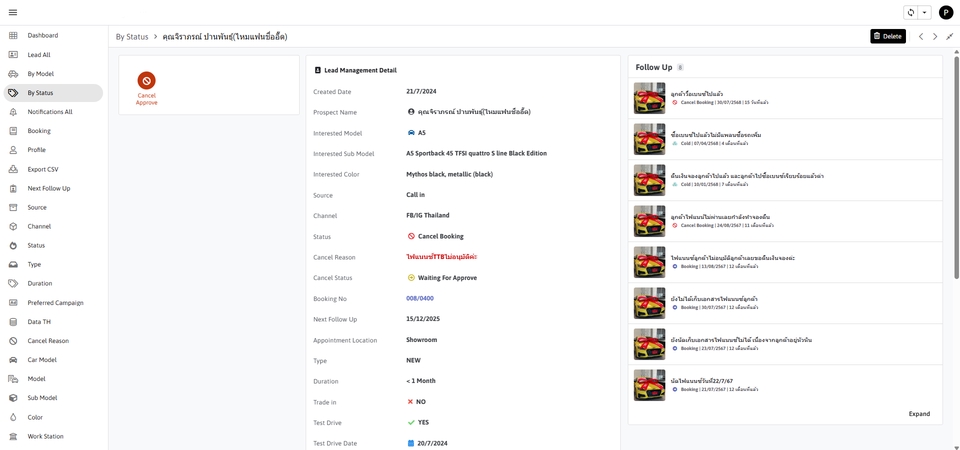The image size is (960, 450).
Task: Collapse the detail view icon
Action: coord(949,36)
